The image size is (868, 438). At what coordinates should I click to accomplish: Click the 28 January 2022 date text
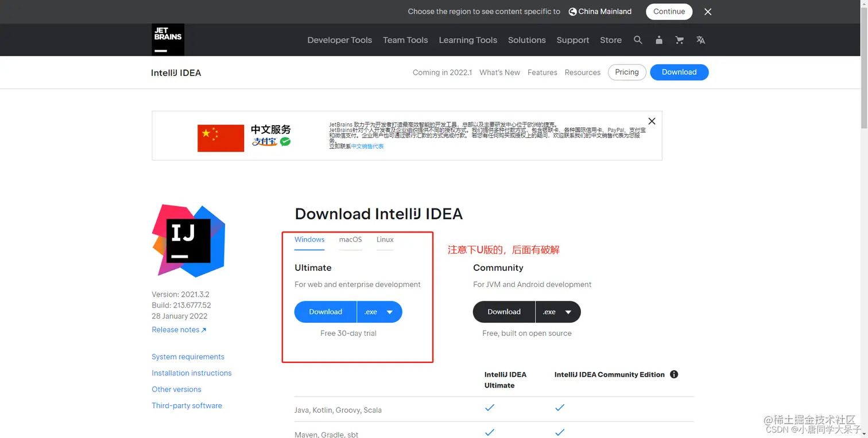(x=180, y=316)
